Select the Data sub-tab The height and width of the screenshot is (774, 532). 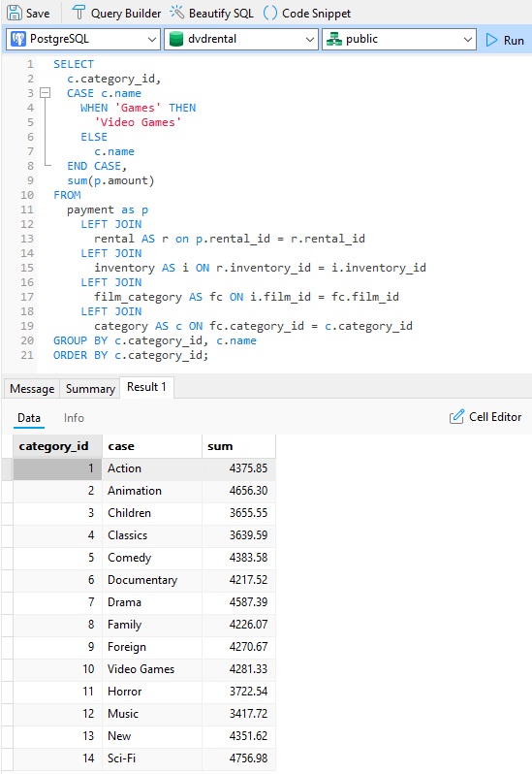click(29, 418)
